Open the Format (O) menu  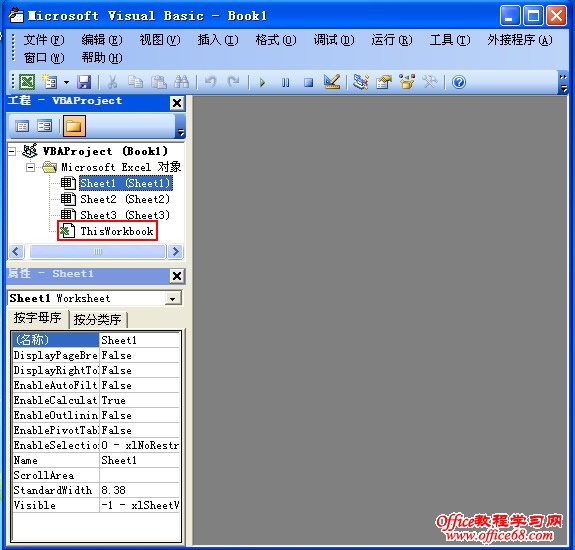(x=276, y=40)
